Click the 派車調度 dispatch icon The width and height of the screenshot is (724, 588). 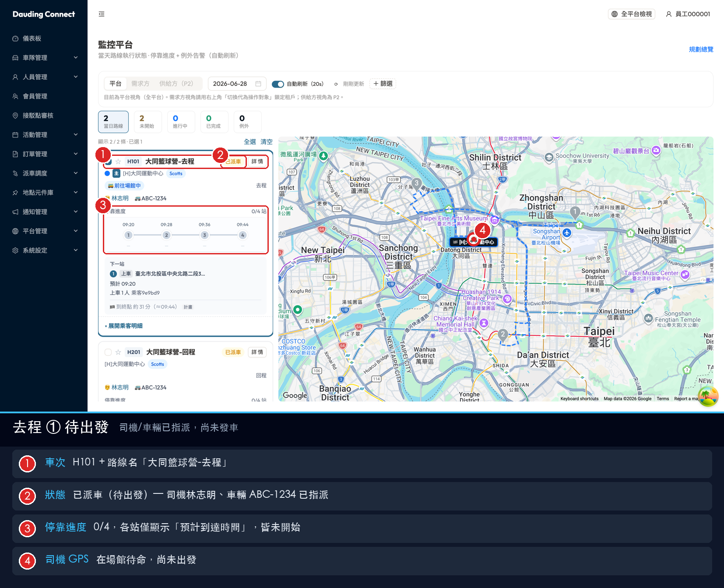pyautogui.click(x=15, y=173)
